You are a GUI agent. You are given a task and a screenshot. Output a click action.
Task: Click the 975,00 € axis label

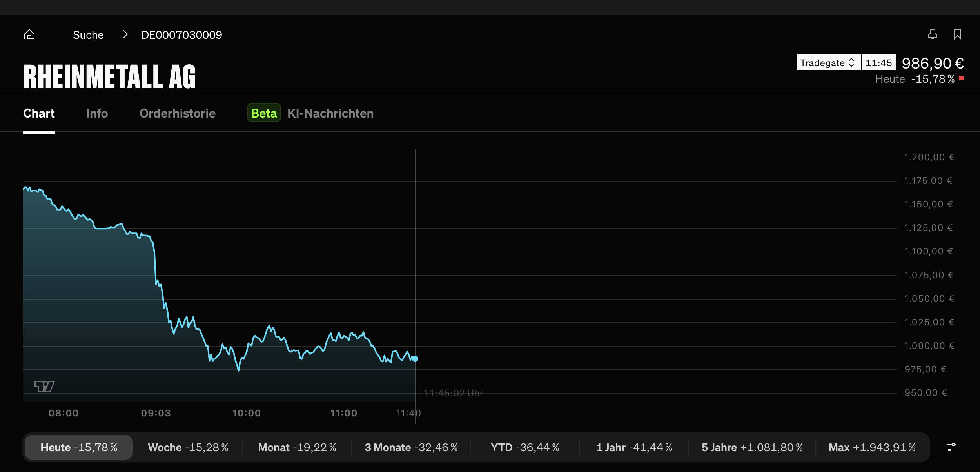[x=925, y=369]
